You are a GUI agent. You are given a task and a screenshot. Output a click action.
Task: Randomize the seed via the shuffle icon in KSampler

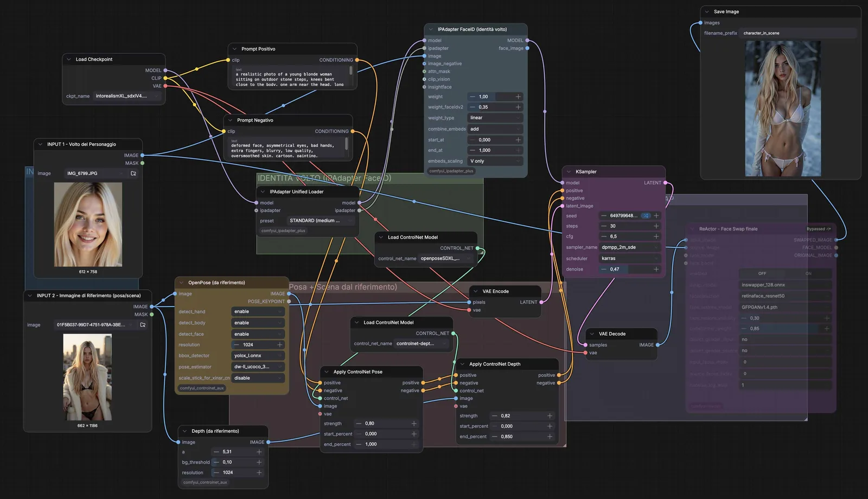point(646,215)
